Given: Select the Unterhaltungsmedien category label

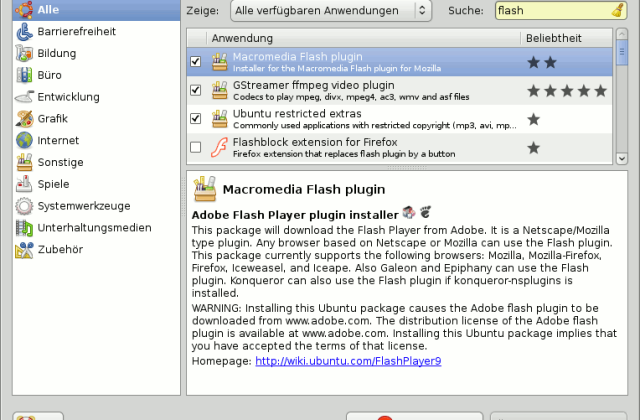Looking at the screenshot, I should (x=94, y=228).
